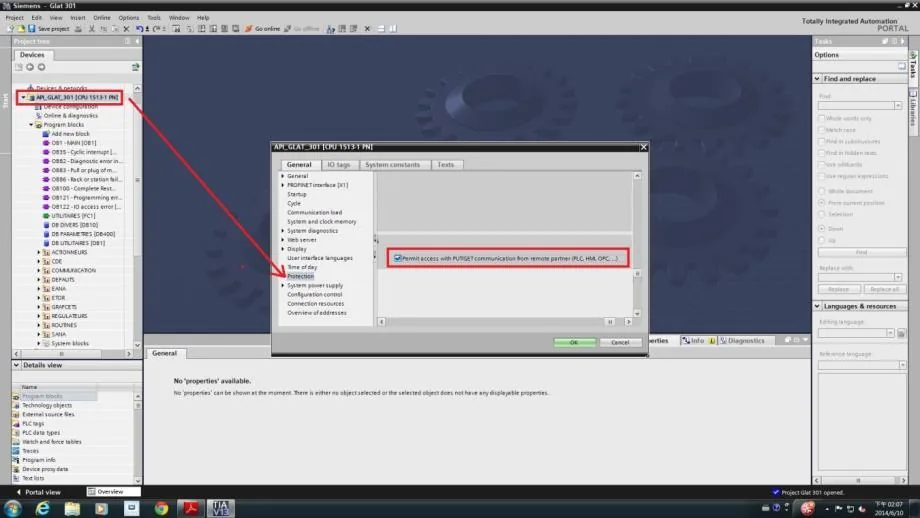Viewport: 920px width, 518px height.
Task: Expand the COMMUNICATION group folder
Action: click(39, 270)
